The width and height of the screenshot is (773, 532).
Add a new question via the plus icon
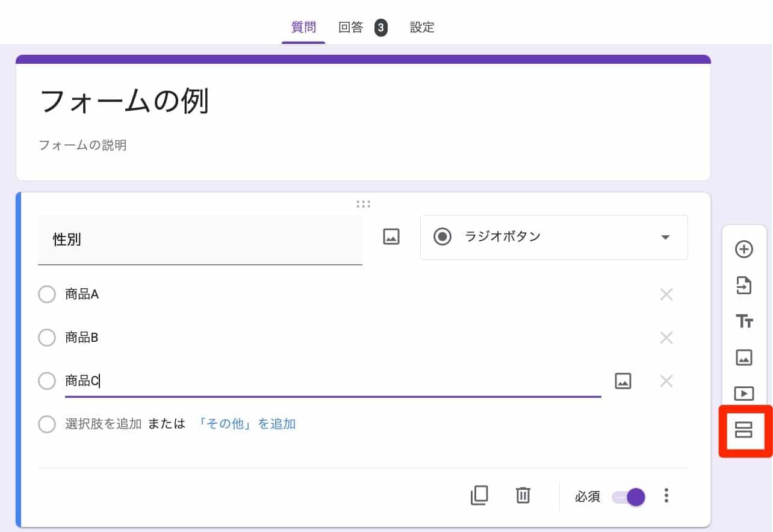click(744, 249)
